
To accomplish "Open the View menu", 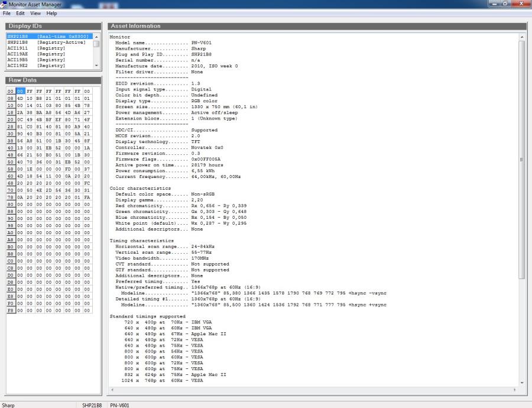I will (x=35, y=13).
